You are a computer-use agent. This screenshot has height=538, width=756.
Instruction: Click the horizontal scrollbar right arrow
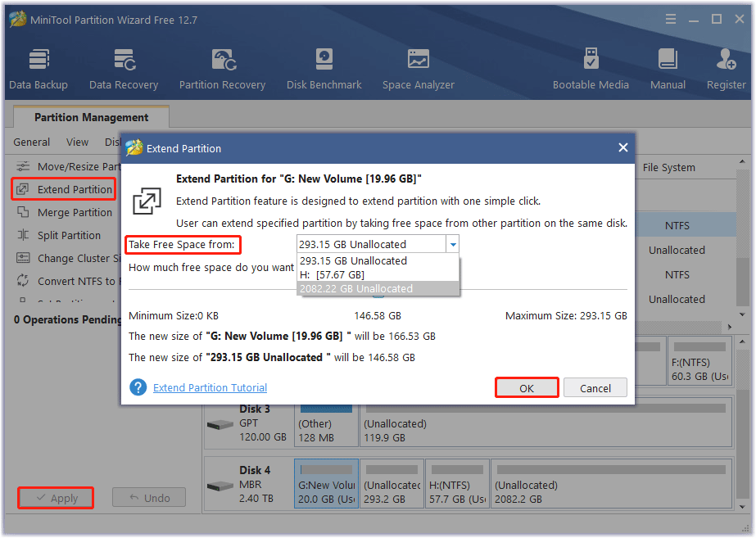pos(730,327)
